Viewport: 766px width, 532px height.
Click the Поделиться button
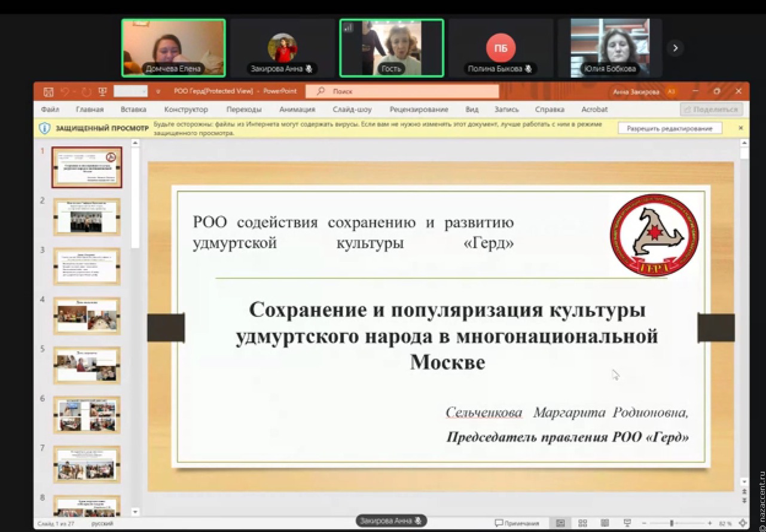[x=711, y=109]
